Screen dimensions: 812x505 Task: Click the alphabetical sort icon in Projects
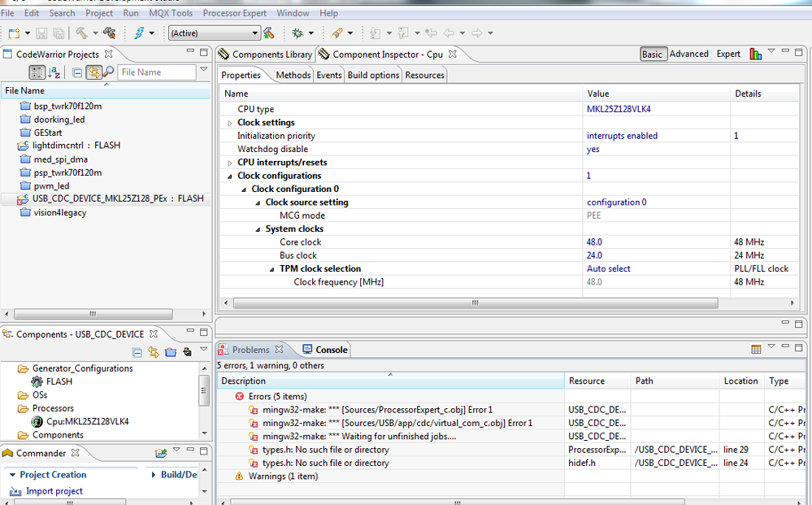54,72
